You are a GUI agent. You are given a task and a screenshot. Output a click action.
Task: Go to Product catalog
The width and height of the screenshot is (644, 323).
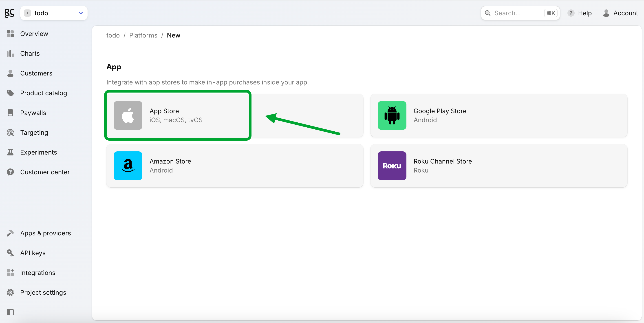[x=43, y=93]
